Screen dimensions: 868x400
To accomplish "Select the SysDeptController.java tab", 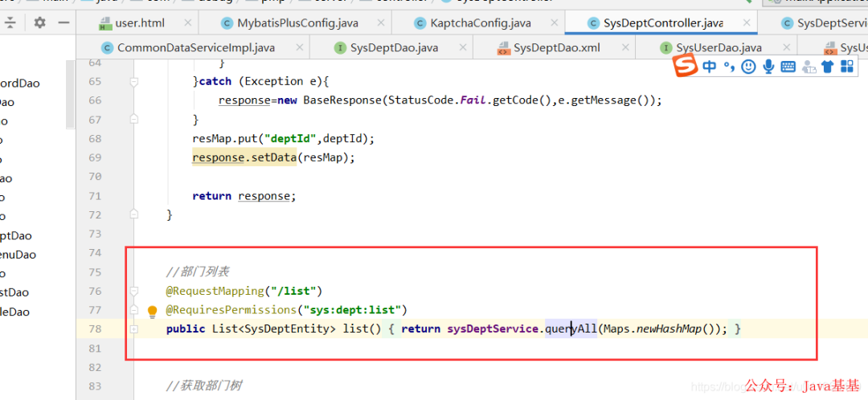I will [x=663, y=23].
